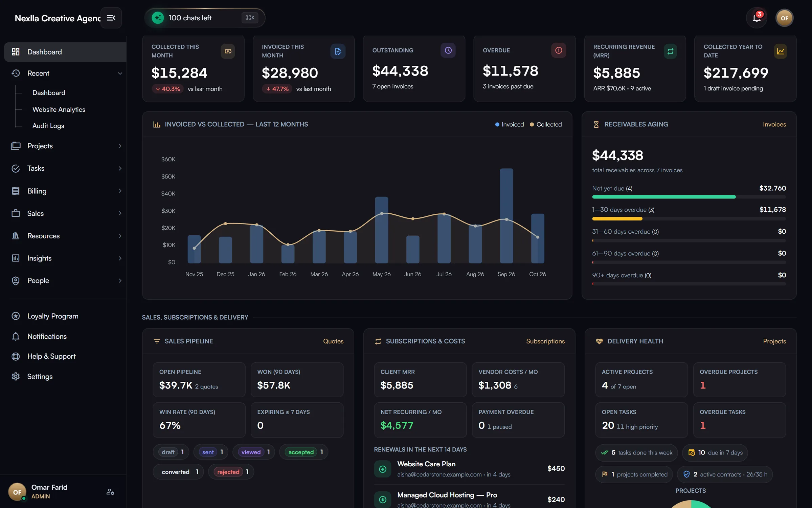Click the Invoiced This Month document icon
This screenshot has width=812, height=508.
coord(338,51)
